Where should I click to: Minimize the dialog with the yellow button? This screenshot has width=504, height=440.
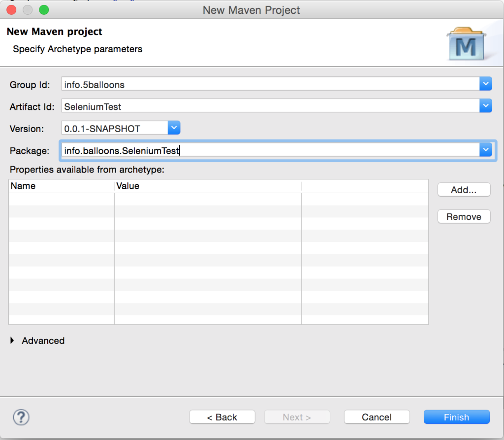pos(28,9)
